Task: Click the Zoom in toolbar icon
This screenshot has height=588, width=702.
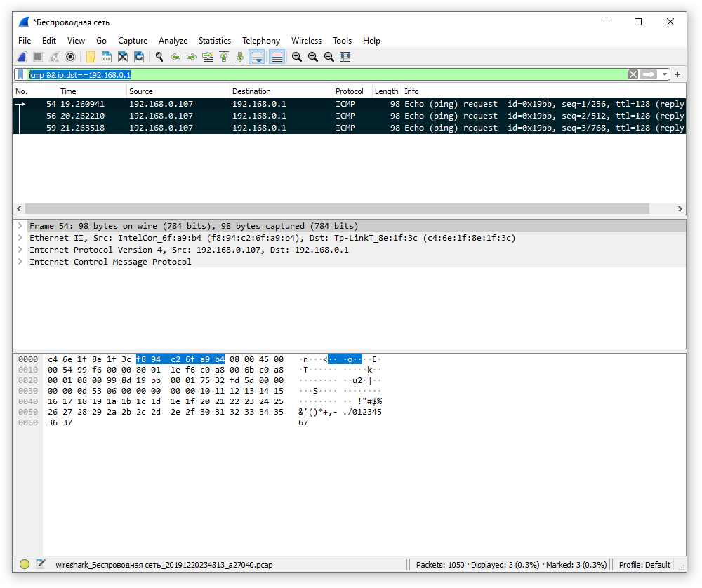Action: 297,57
